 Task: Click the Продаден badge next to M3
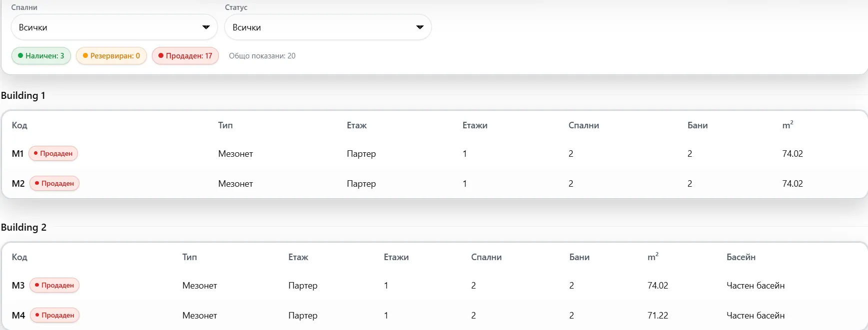pos(54,285)
